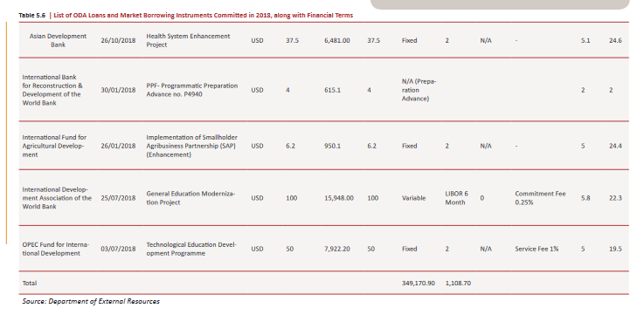Select 'Fixed' in the OPEC Fund row

[410, 249]
